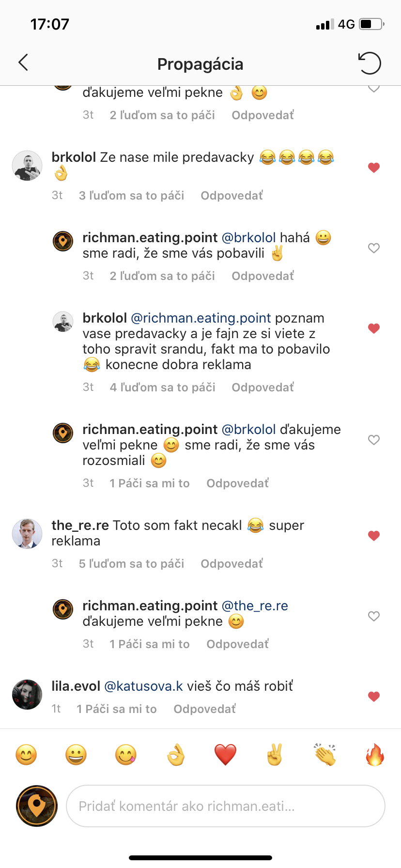
Task: Open brkolol profile picture at top comment
Action: [27, 166]
